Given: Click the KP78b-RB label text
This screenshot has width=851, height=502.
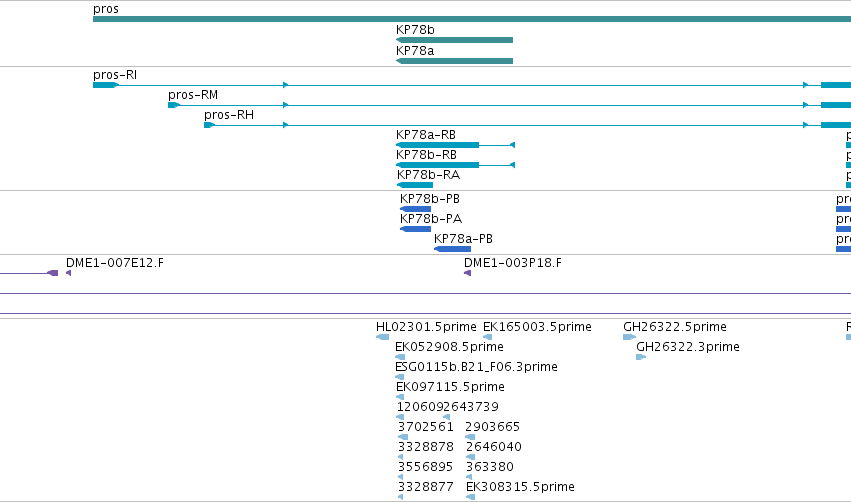Looking at the screenshot, I should click(427, 155).
